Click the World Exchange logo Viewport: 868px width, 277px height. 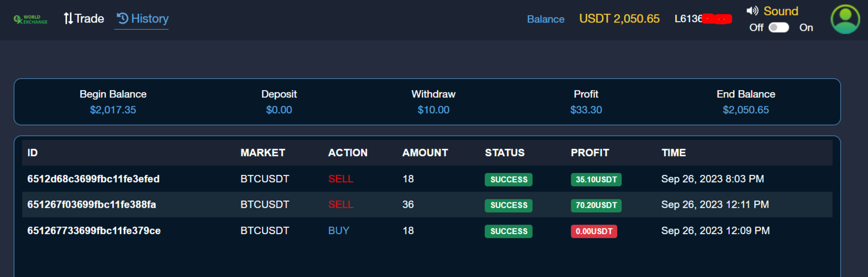click(30, 19)
